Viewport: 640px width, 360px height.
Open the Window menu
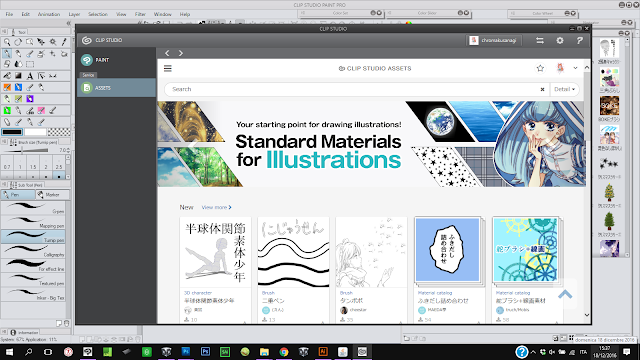click(162, 14)
